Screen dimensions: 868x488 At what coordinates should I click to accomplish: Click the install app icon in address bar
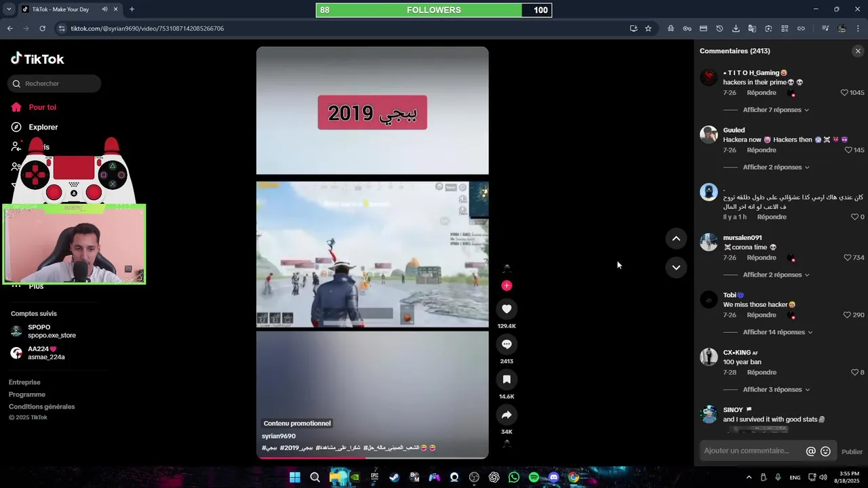[x=633, y=28]
